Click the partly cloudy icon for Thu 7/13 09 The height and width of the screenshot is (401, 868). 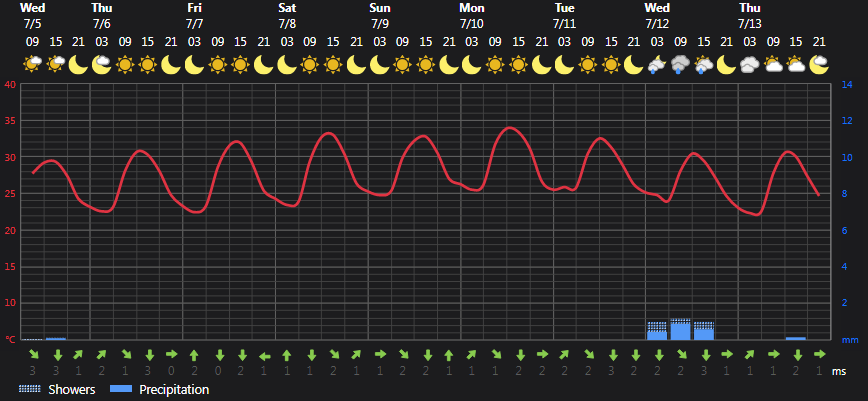tap(773, 64)
